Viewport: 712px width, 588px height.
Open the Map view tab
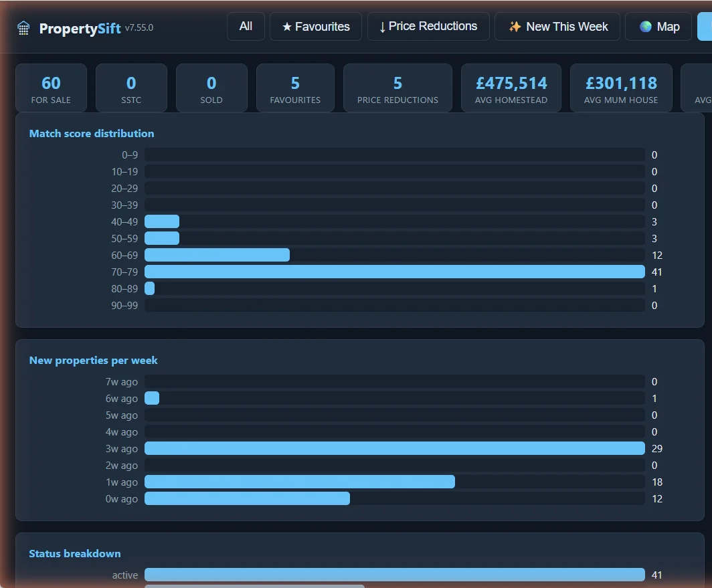click(658, 26)
